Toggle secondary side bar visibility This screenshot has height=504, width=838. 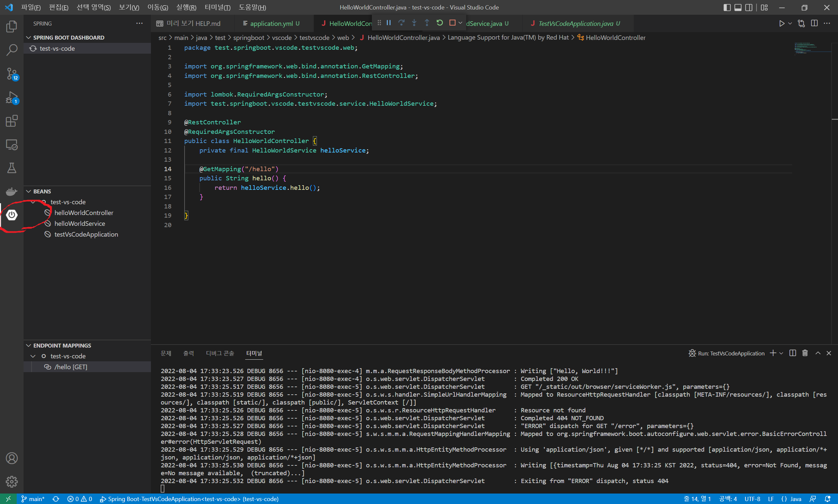(x=749, y=8)
